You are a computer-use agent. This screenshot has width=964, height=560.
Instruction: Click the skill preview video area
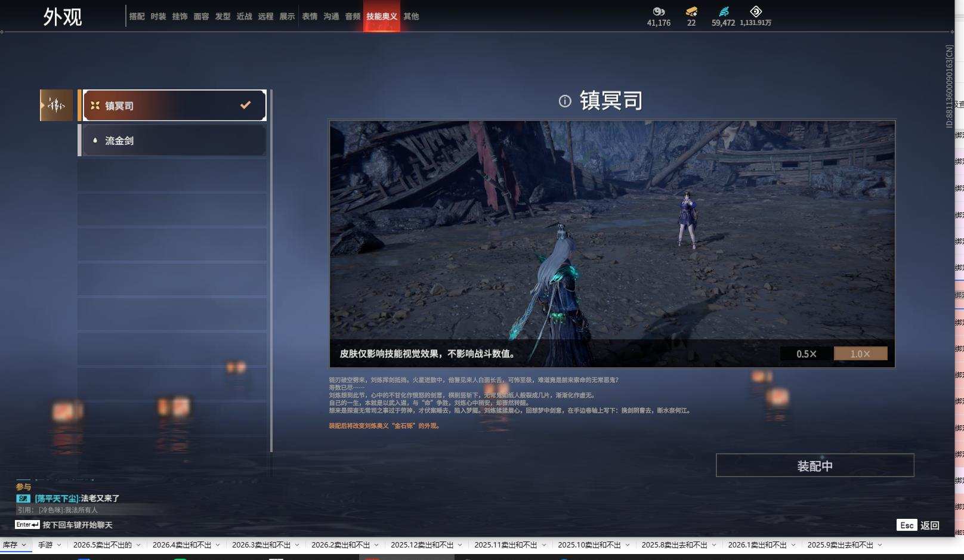click(612, 244)
